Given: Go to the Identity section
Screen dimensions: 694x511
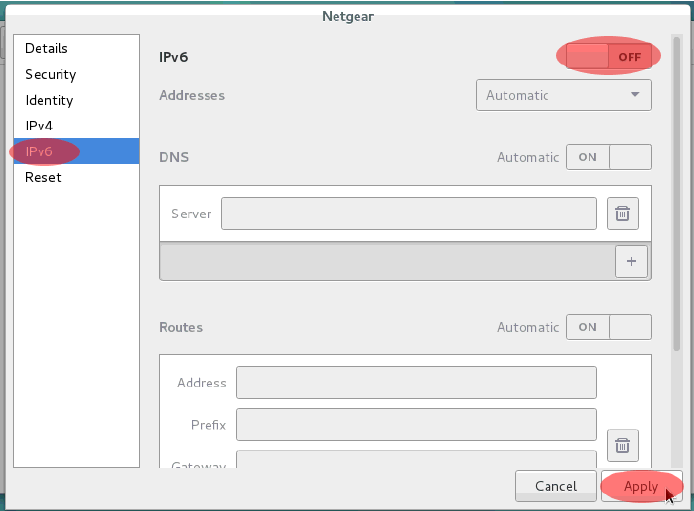Looking at the screenshot, I should tap(77, 100).
